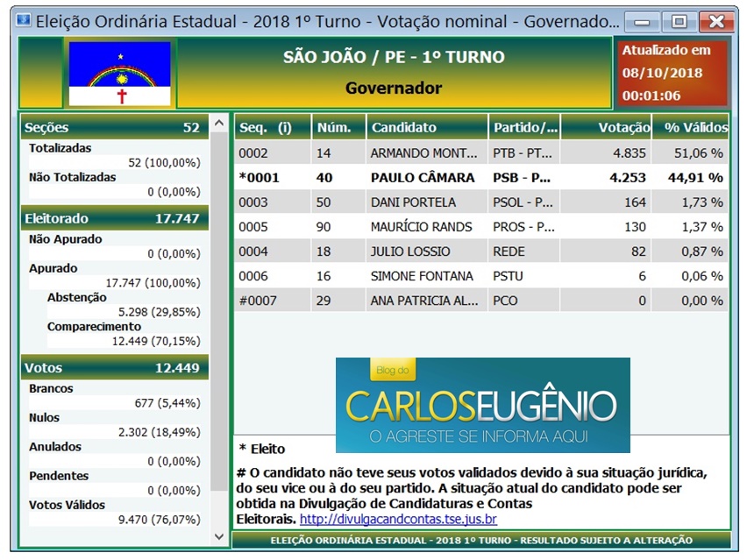
Task: Click the Brancos value 677 (5,44%)
Action: [167, 403]
